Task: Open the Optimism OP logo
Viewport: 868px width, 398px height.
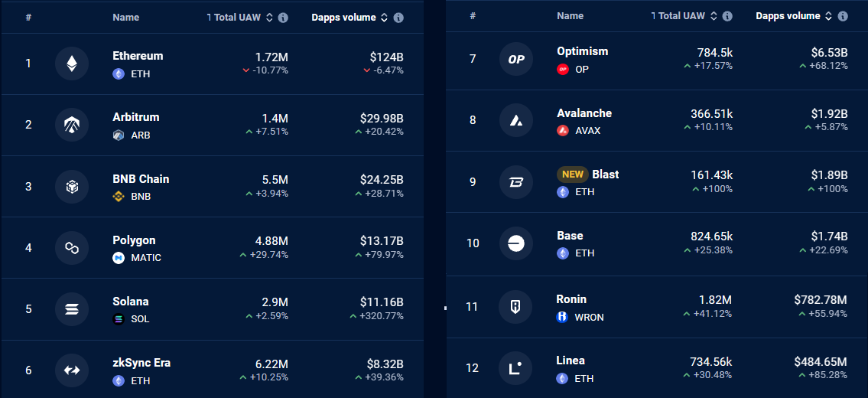Action: tap(516, 59)
